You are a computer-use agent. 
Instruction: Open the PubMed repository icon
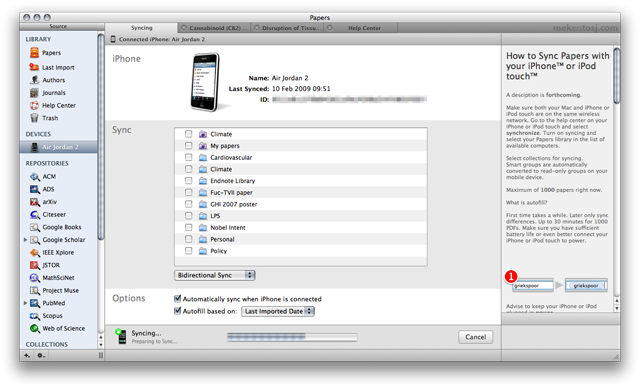click(x=35, y=303)
